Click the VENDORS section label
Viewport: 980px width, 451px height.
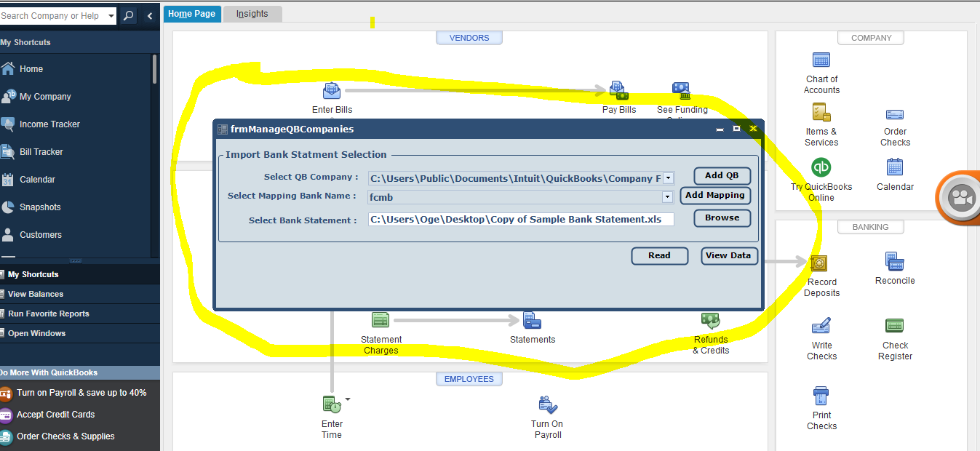469,38
